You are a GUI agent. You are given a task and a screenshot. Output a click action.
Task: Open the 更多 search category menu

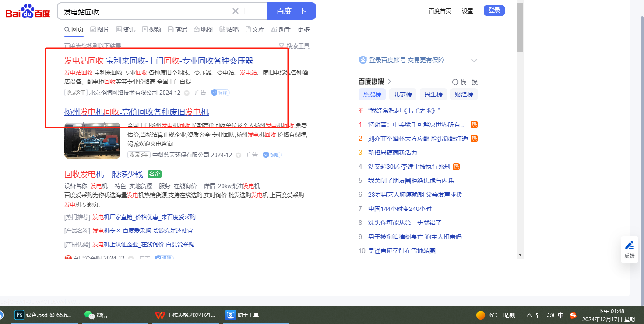point(304,29)
